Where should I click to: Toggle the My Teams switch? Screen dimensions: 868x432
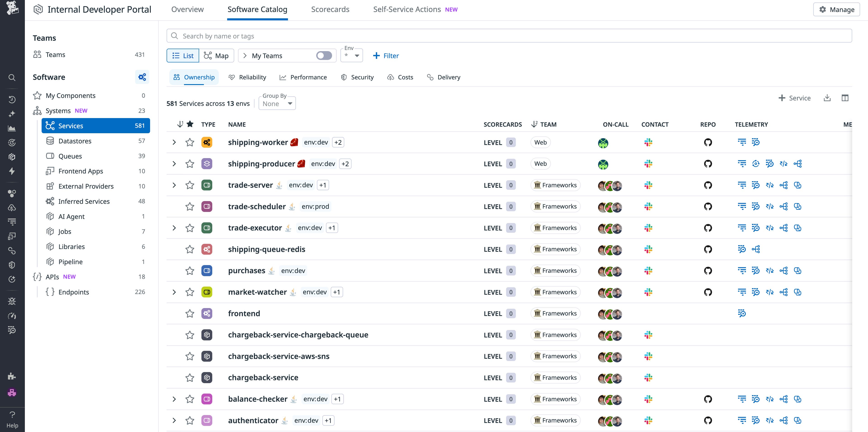click(x=323, y=55)
